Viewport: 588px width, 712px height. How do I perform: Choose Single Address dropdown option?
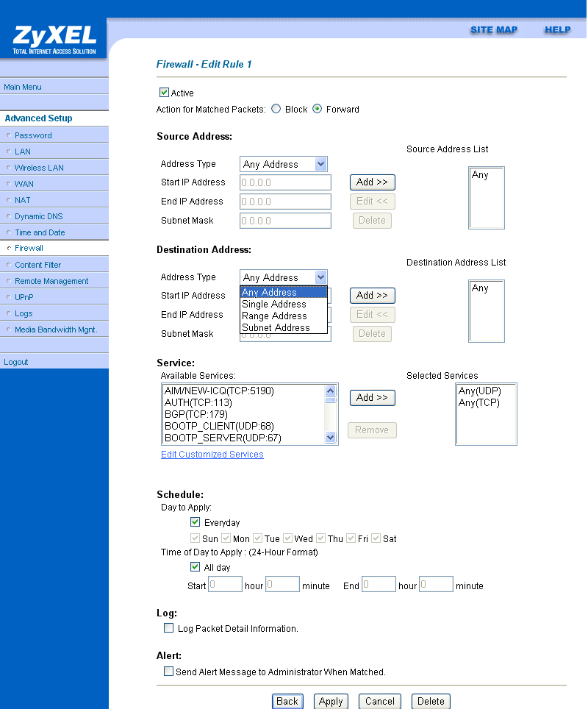pos(284,304)
